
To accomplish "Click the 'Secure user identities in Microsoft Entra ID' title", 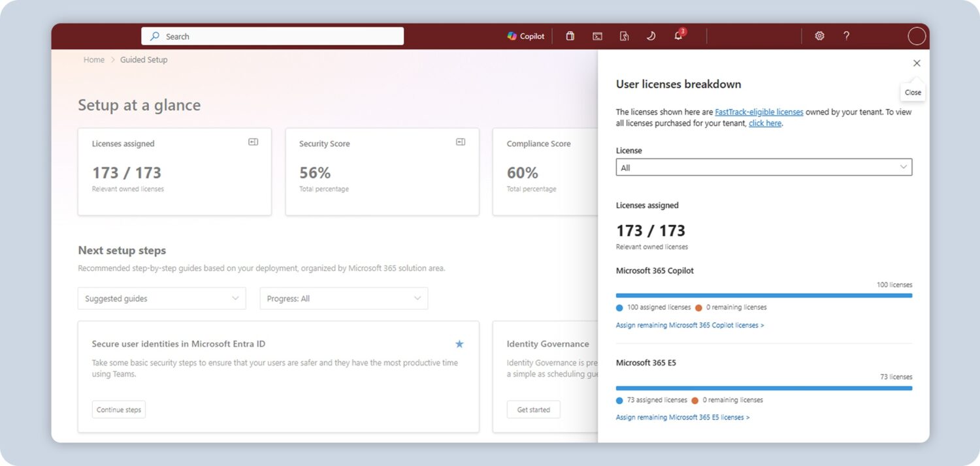I will (x=178, y=344).
